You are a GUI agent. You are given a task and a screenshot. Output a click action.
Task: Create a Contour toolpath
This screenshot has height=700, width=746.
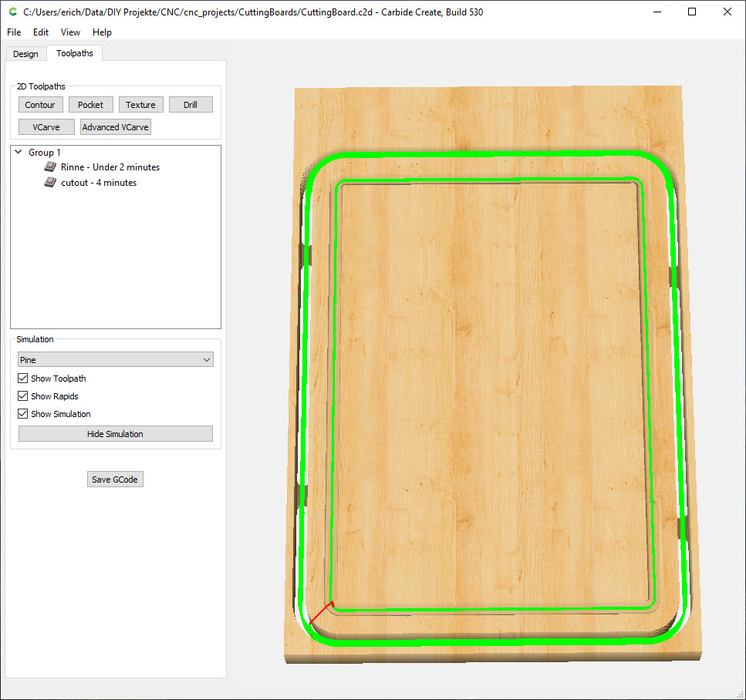pyautogui.click(x=40, y=105)
